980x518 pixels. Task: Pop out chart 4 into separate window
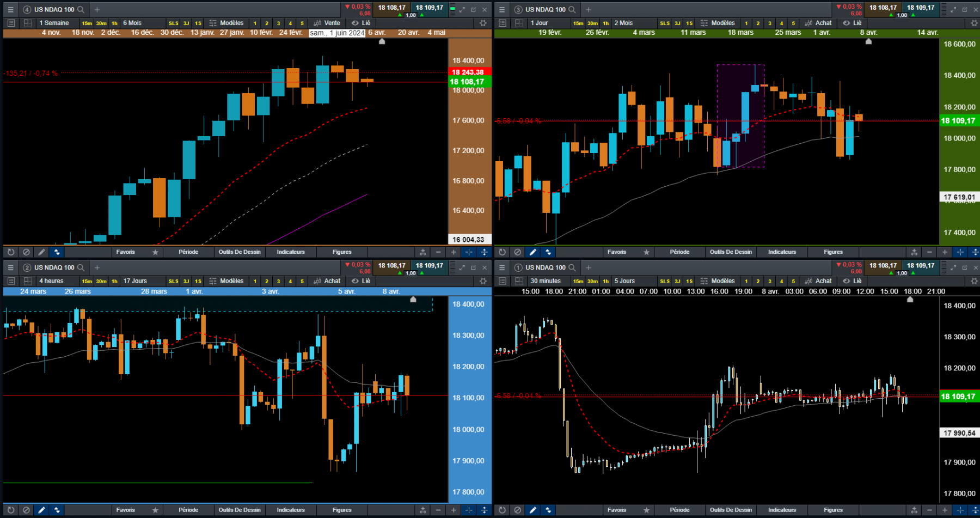click(473, 9)
